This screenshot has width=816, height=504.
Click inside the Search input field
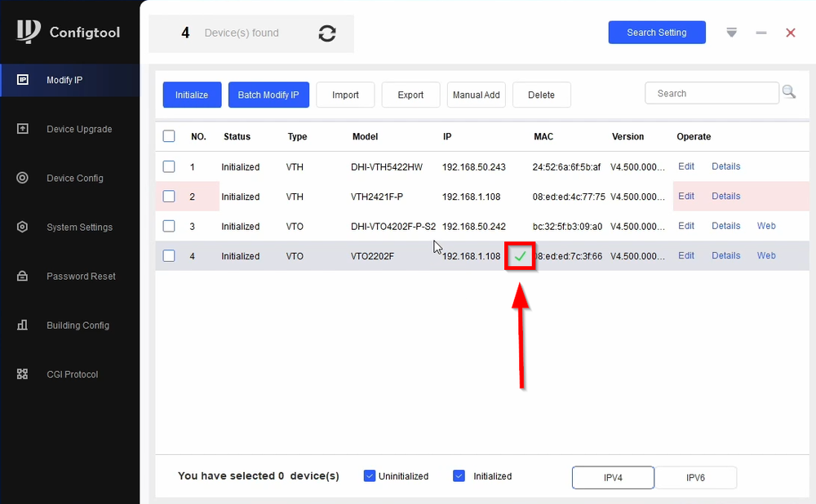[712, 92]
